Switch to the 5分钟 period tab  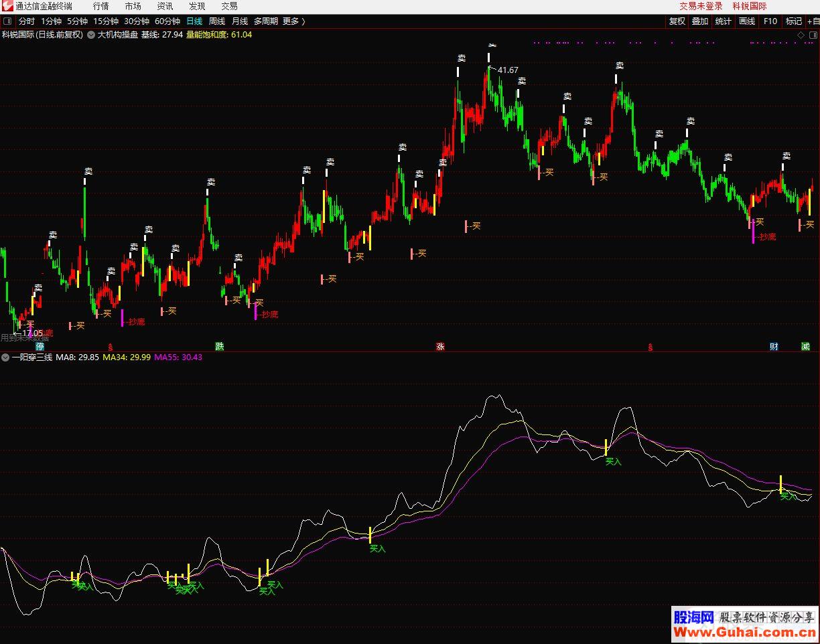[77, 21]
